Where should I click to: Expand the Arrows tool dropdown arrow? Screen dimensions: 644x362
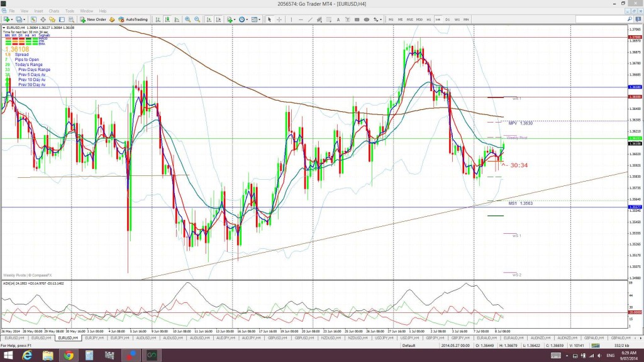380,19
